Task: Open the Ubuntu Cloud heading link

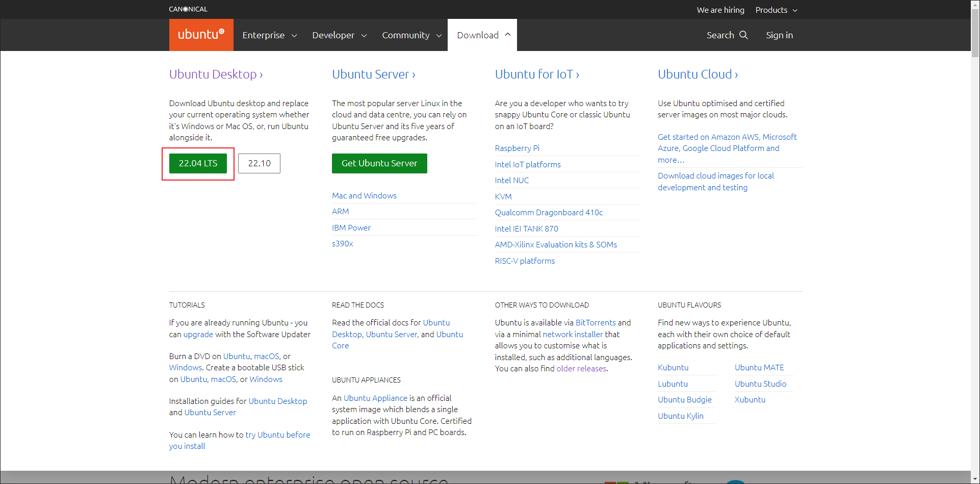Action: (x=698, y=74)
